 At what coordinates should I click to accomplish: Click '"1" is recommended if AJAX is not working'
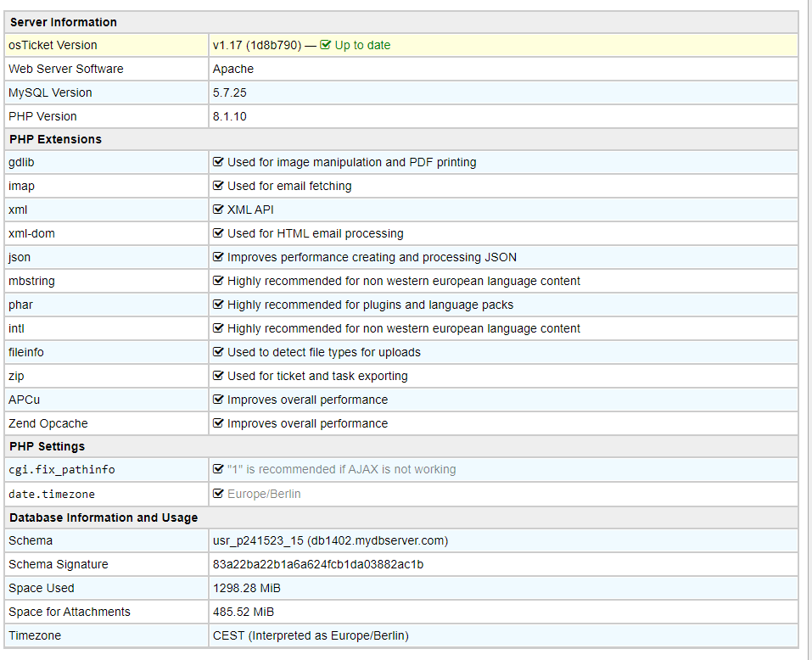341,469
